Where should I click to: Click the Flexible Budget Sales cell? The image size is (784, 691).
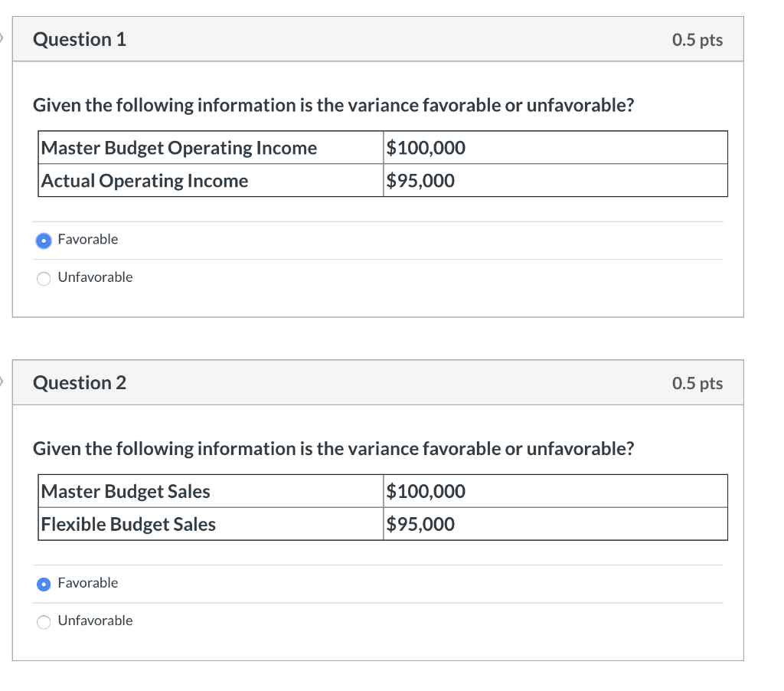click(129, 524)
